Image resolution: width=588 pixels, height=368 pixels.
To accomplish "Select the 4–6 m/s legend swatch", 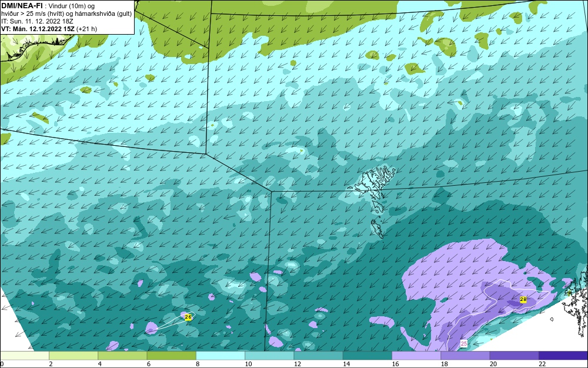I will tap(123, 356).
